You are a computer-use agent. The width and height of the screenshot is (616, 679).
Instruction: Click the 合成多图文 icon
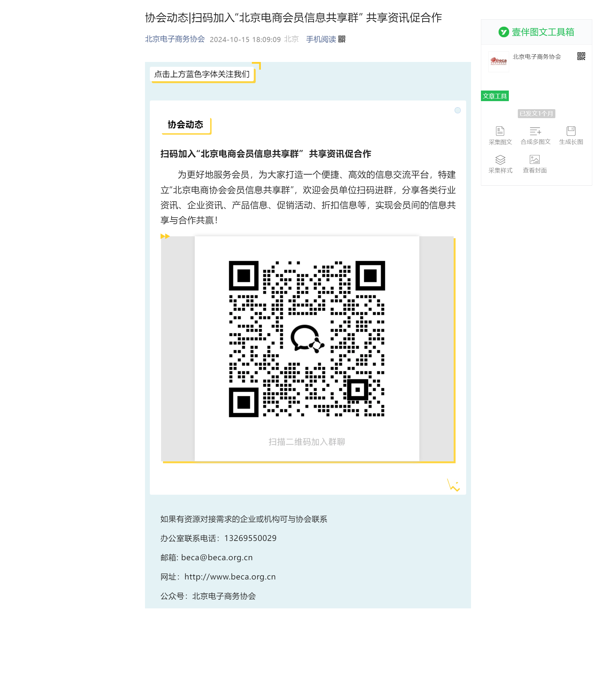click(x=535, y=131)
